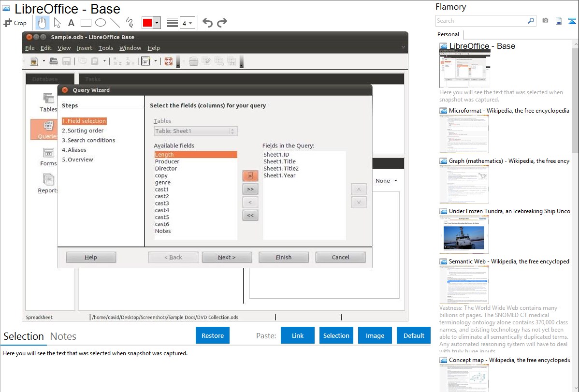Click the Concept map - Wikipedia snapshot title
Image resolution: width=579 pixels, height=392 pixels.
point(509,360)
